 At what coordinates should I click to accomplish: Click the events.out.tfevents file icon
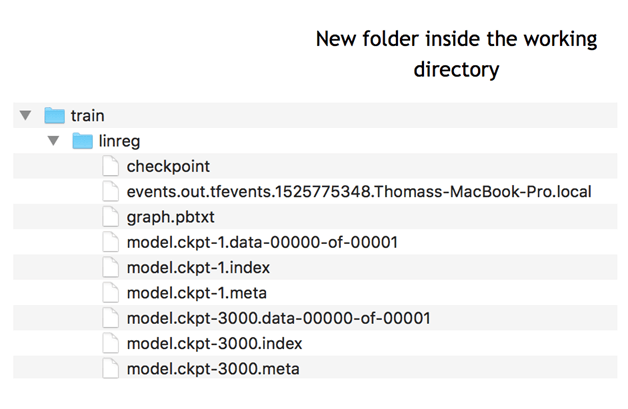(x=112, y=192)
